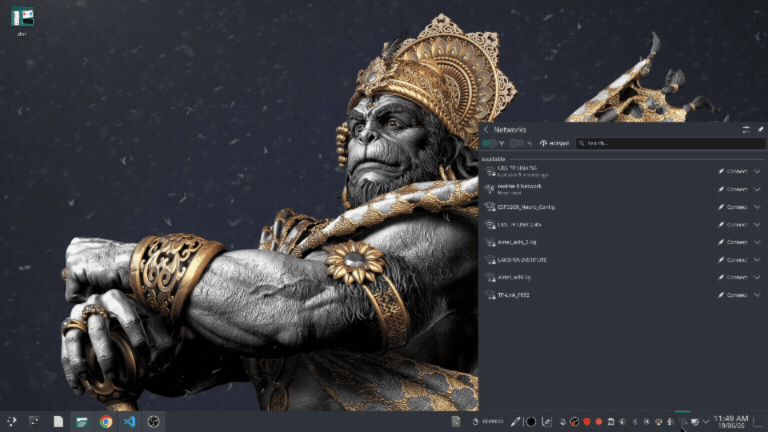Connect to Airtel_ashi 5g network
Image resolution: width=768 pixels, height=432 pixels.
(x=733, y=277)
